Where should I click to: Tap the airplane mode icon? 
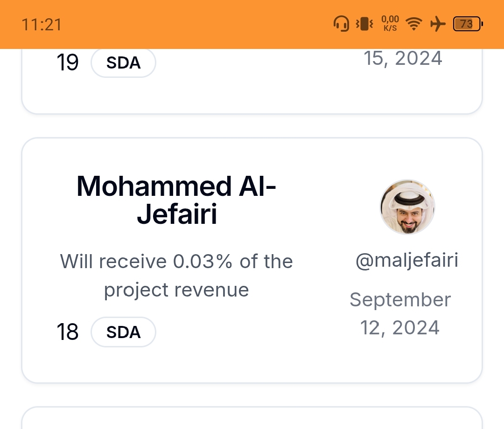coord(437,24)
